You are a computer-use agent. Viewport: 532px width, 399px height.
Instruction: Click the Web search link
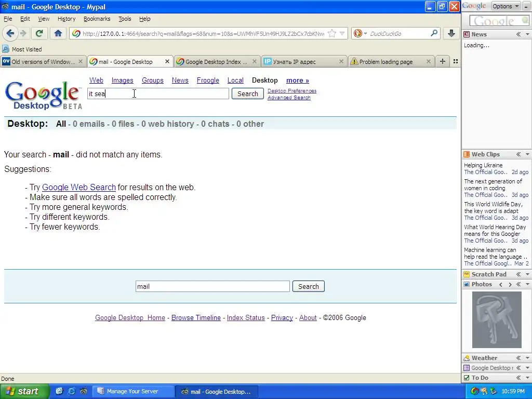(96, 81)
